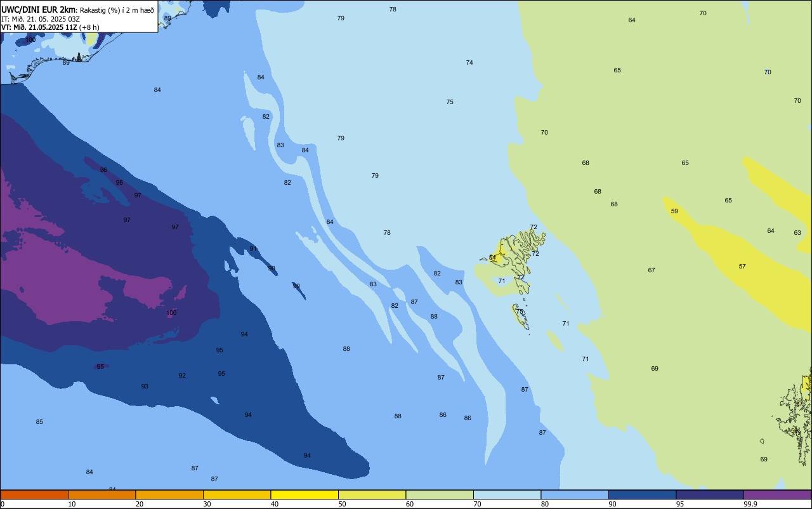The height and width of the screenshot is (509, 812).
Task: Click the 'IT: Mið. 21. 05. 2025 03Z' line
Action: click(40, 18)
